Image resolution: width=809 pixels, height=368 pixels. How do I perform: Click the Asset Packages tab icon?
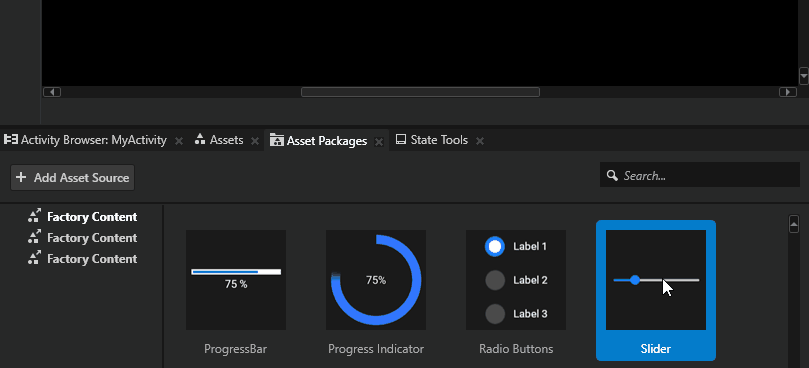[x=277, y=140]
